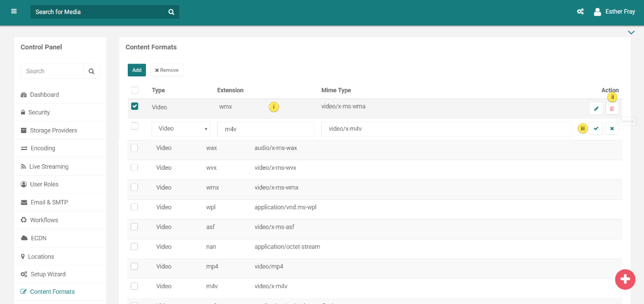Screen dimensions: 644x304
Task: Toggle the select-all checkbox in table header
Action: [135, 90]
